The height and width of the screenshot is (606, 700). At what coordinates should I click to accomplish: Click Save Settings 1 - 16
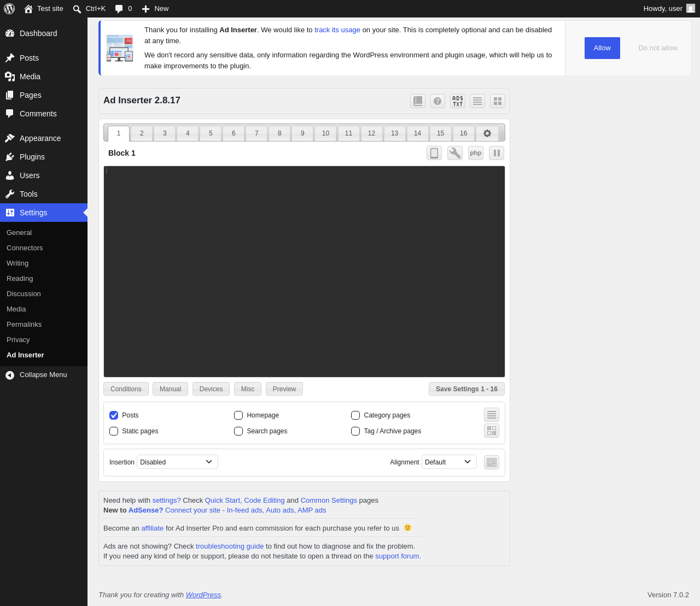[466, 389]
